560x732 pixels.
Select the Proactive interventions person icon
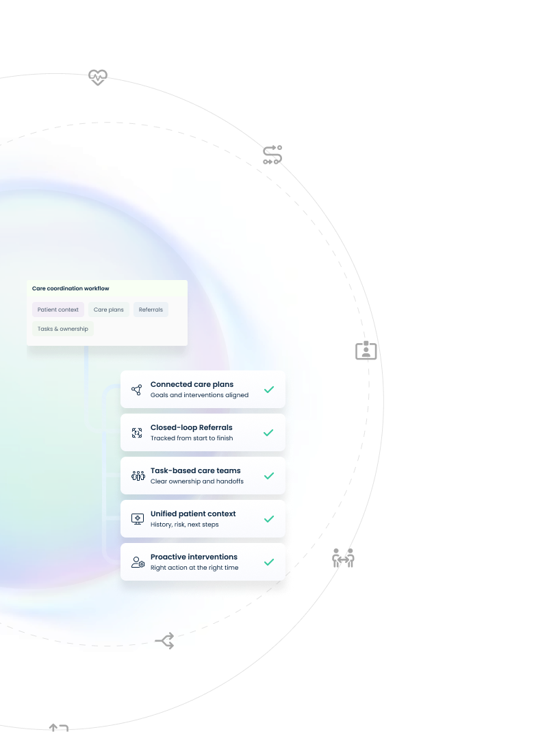click(137, 561)
